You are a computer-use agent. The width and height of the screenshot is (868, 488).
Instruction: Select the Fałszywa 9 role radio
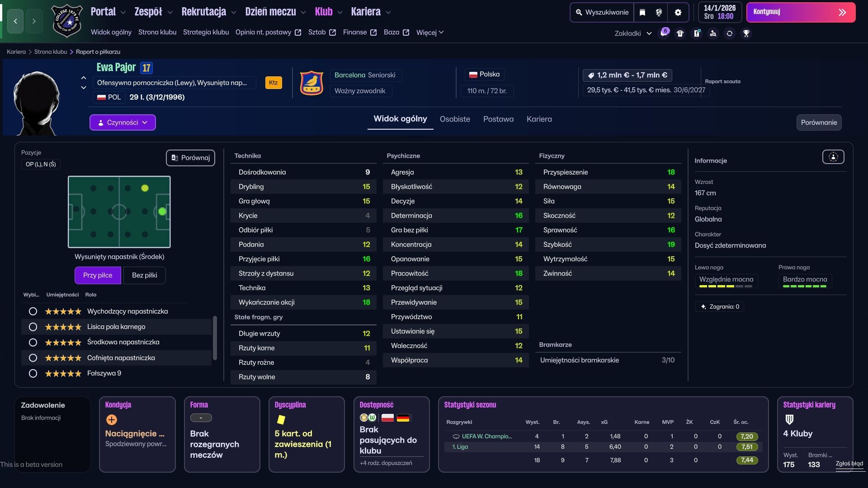(33, 373)
